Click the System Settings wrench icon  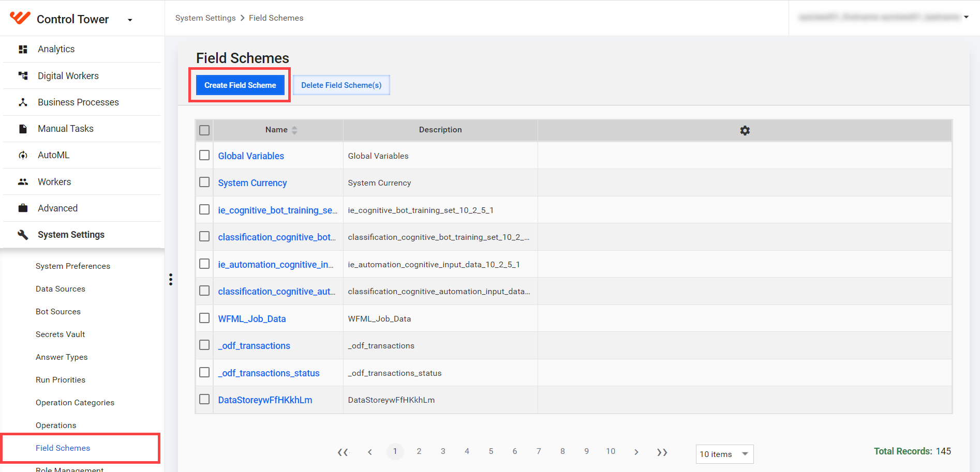[x=23, y=235]
